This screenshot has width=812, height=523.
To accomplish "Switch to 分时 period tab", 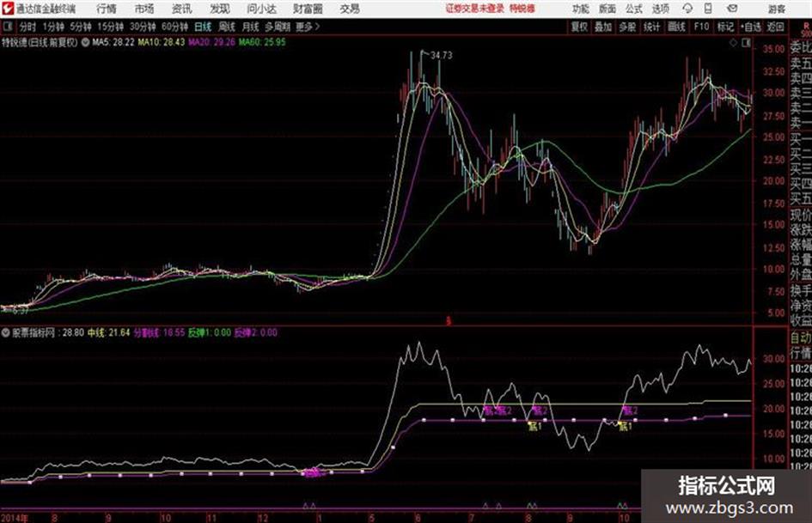I will tap(27, 27).
